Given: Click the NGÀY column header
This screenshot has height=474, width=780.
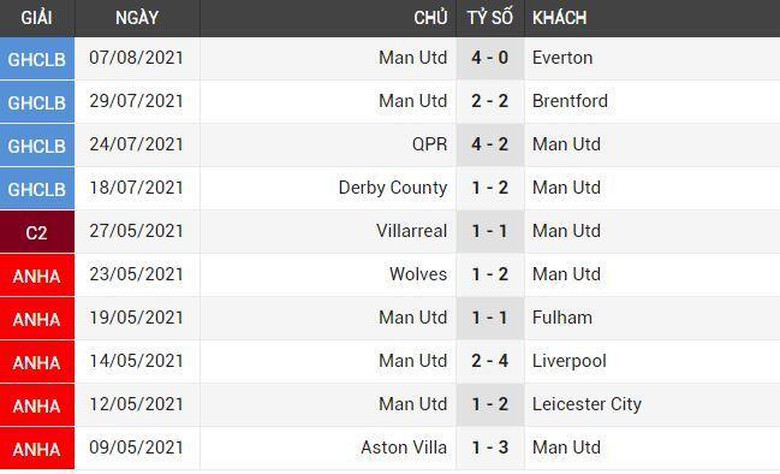Looking at the screenshot, I should pyautogui.click(x=136, y=17).
